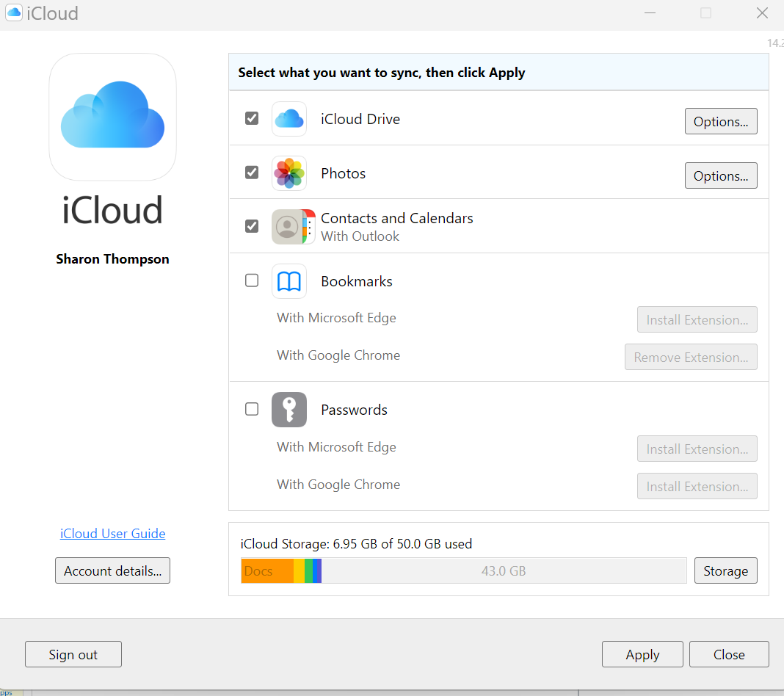
Task: Click With Google Chrome under Bookmarks
Action: [x=338, y=355]
